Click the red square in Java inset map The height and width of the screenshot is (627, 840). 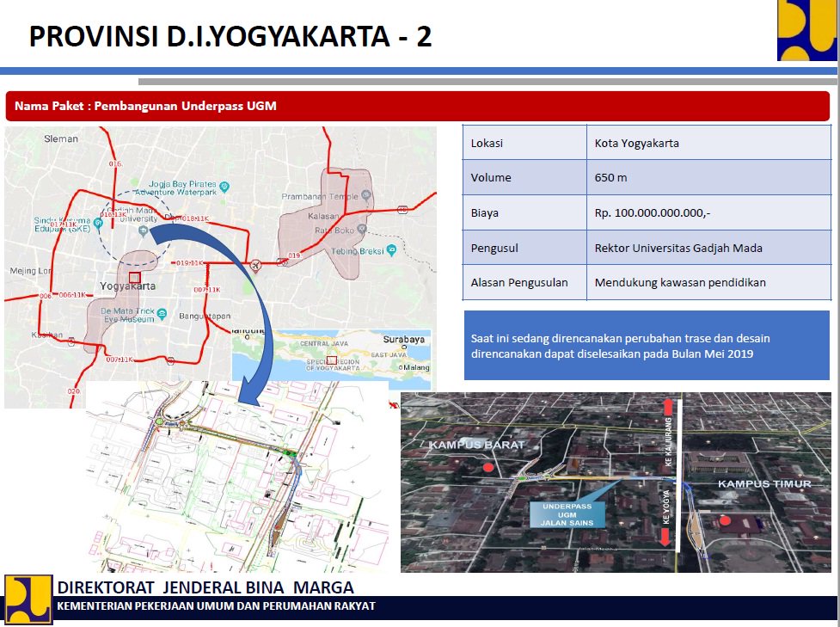tap(332, 360)
